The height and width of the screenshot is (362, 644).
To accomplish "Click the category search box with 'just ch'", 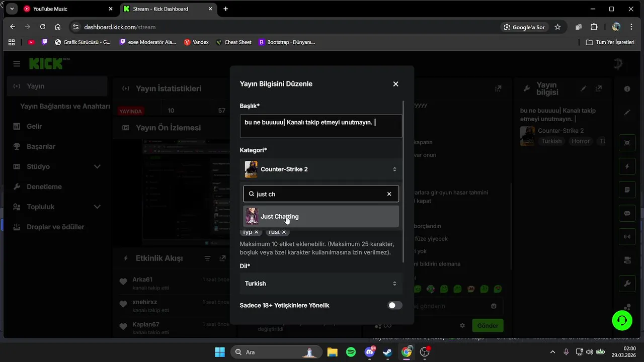I will 321,194.
